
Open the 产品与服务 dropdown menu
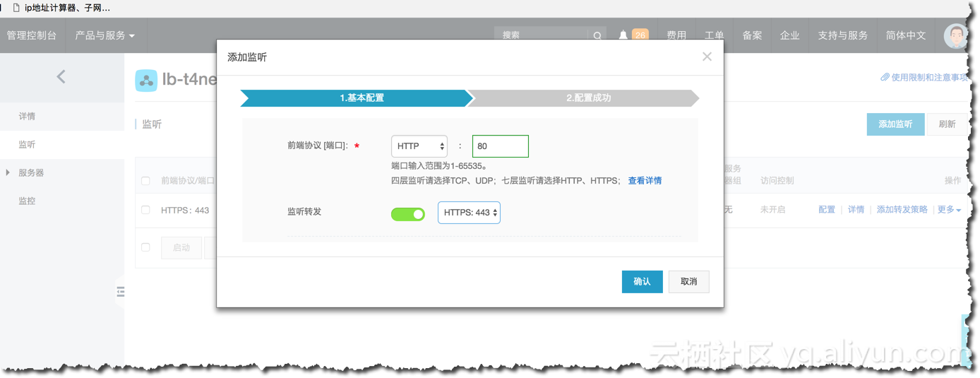coord(104,35)
